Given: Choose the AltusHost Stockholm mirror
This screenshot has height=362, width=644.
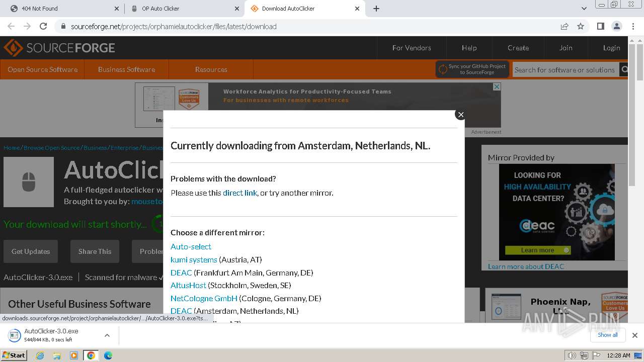Looking at the screenshot, I should (x=188, y=285).
